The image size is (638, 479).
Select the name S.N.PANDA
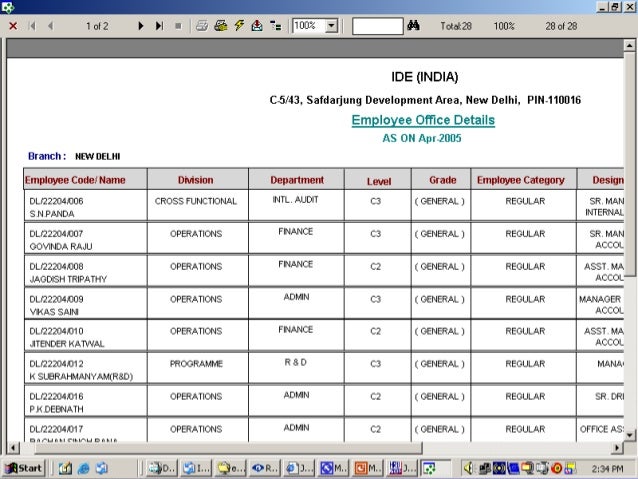(x=52, y=214)
